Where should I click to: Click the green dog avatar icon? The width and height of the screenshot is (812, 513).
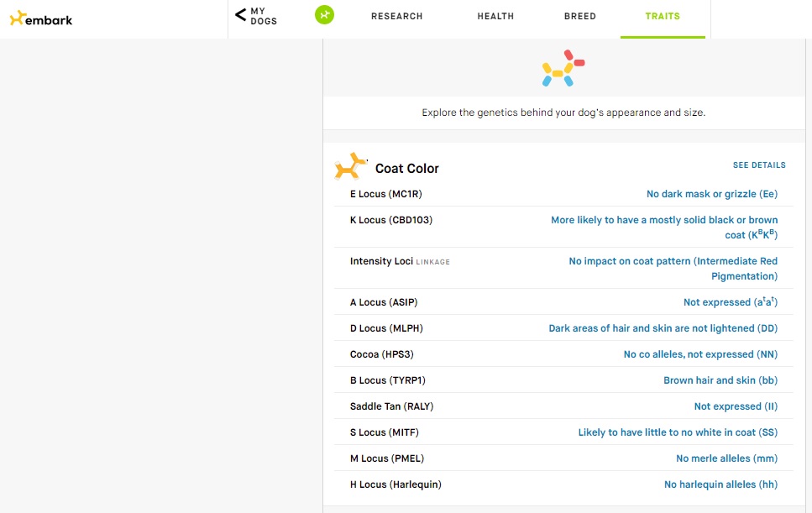(324, 15)
